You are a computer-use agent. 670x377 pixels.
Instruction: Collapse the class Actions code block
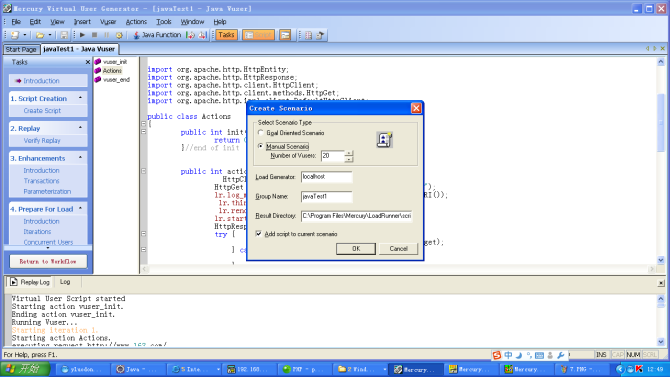click(x=144, y=124)
